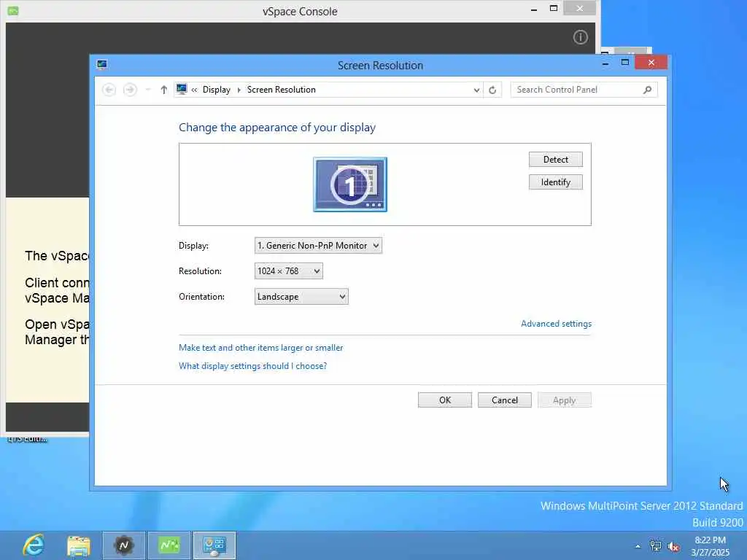
Task: Click the Apply button
Action: tap(565, 400)
